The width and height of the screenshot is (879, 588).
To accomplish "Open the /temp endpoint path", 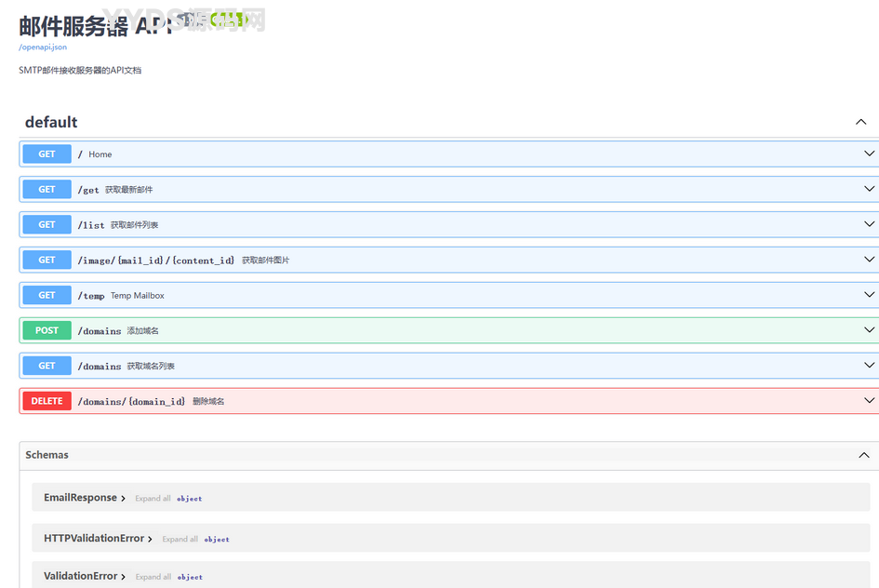I will [91, 296].
